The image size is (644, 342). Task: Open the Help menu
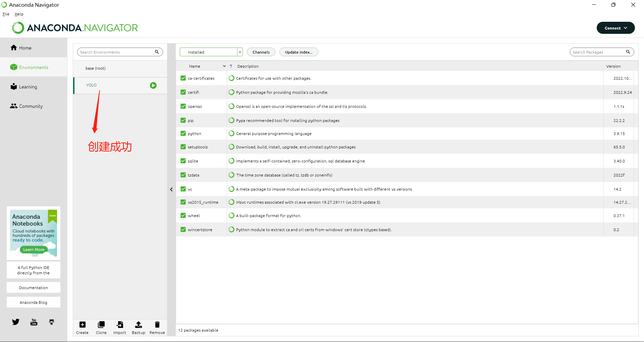(x=19, y=14)
